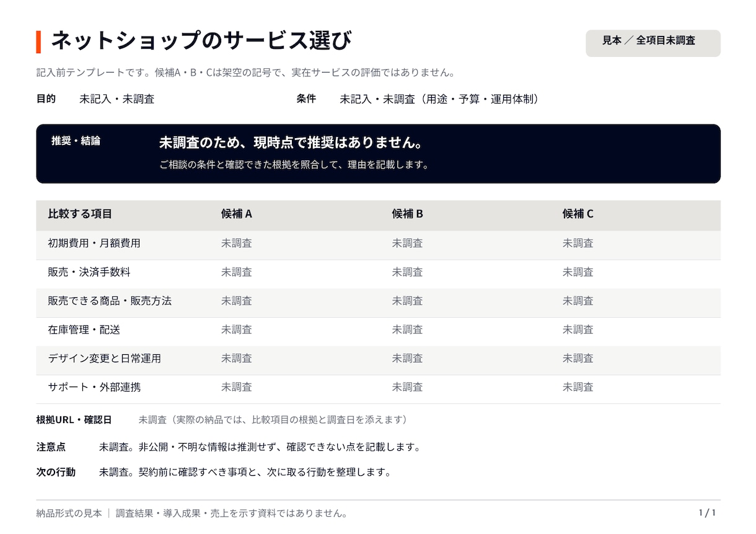
Task: Click 候補 B cell in 販売・決済手数料 row
Action: tap(407, 272)
